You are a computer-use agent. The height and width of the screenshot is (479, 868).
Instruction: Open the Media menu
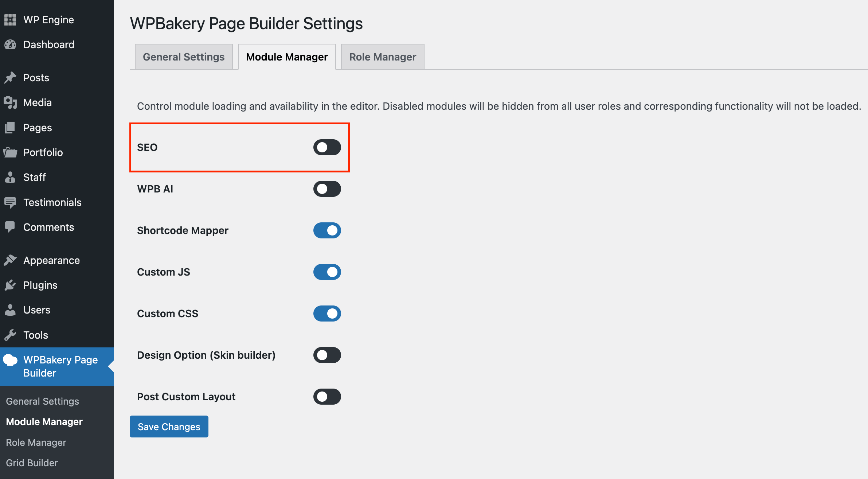pos(57,102)
